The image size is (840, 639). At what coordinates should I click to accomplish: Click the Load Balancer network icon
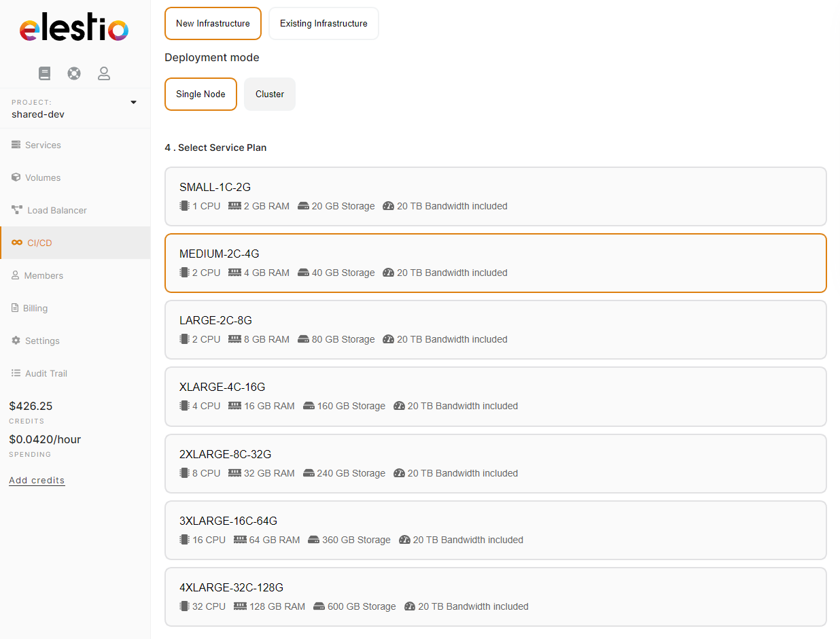click(x=17, y=210)
